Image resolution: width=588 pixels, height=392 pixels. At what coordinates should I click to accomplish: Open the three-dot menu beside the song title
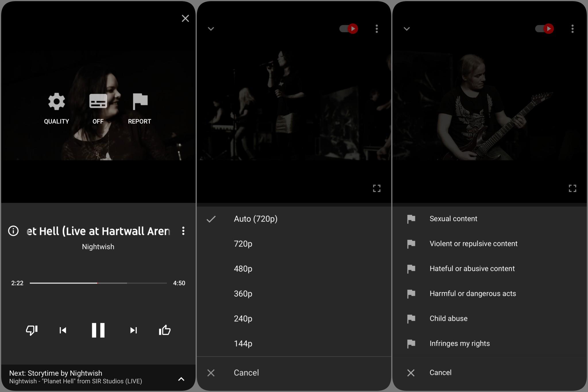(183, 231)
